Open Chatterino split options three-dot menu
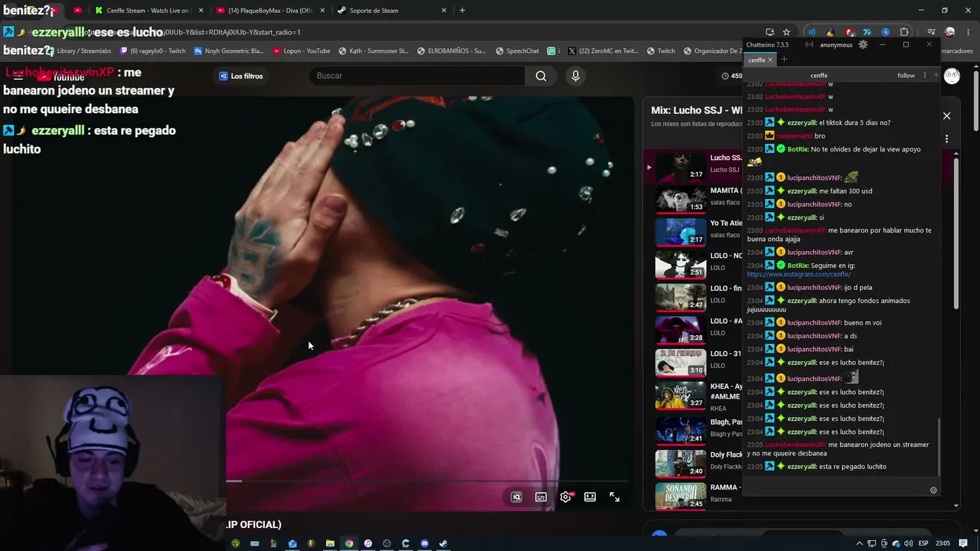Viewport: 980px width, 551px height. click(924, 76)
